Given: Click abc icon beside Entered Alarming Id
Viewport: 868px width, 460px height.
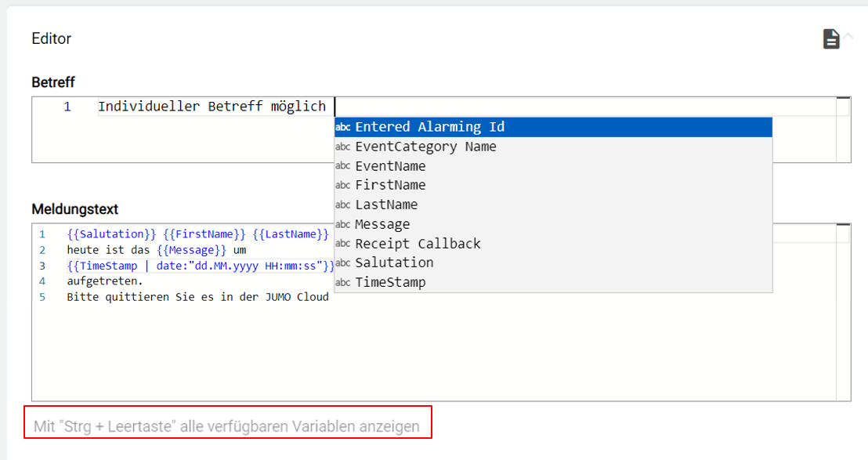Looking at the screenshot, I should tap(343, 127).
